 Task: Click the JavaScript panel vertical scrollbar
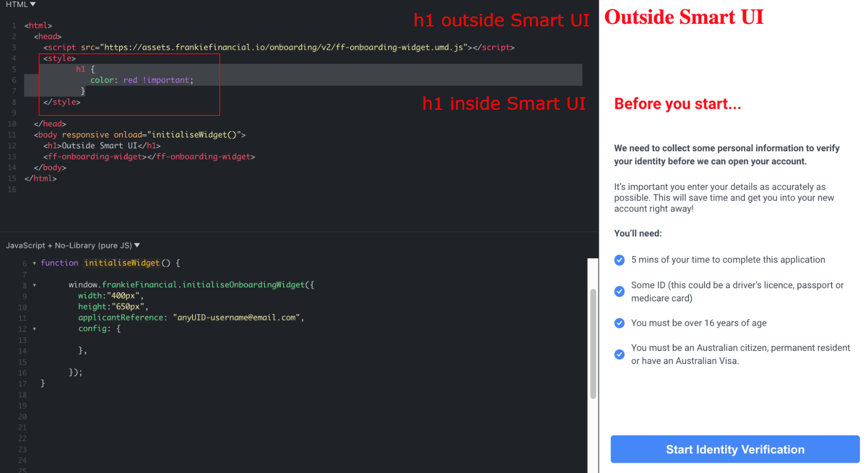click(593, 343)
